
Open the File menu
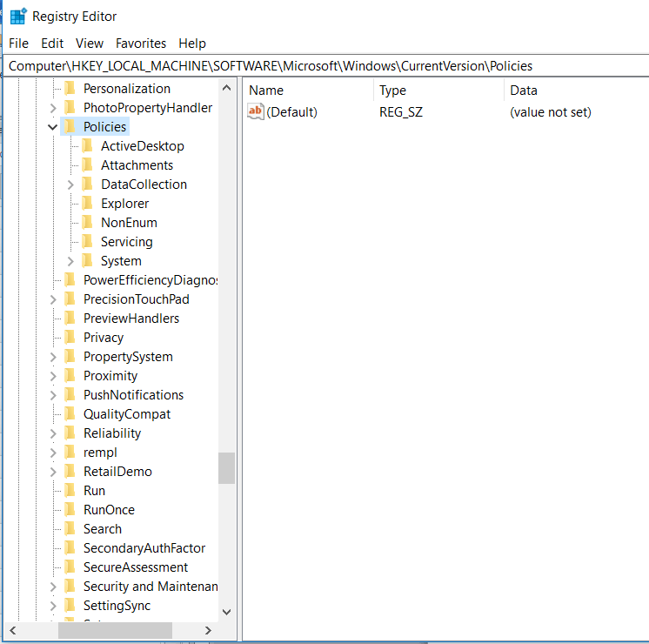[18, 43]
